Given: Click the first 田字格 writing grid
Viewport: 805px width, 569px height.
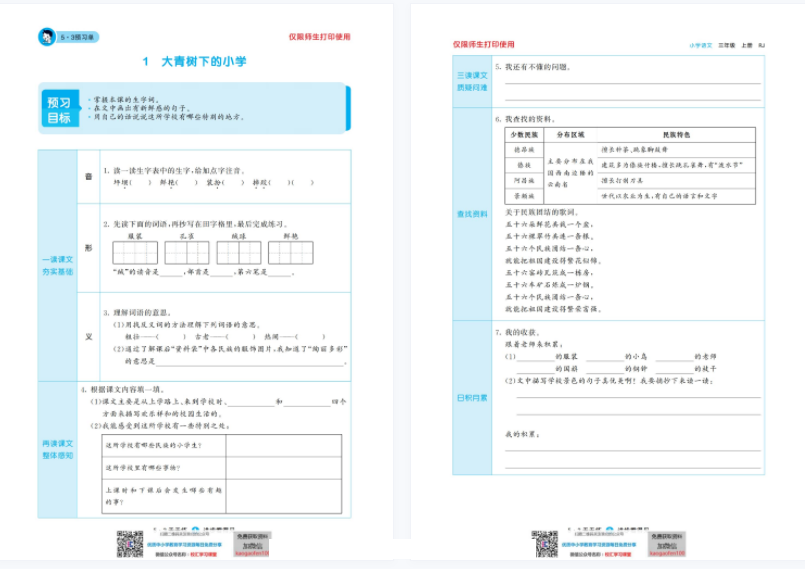Looking at the screenshot, I should pos(135,253).
